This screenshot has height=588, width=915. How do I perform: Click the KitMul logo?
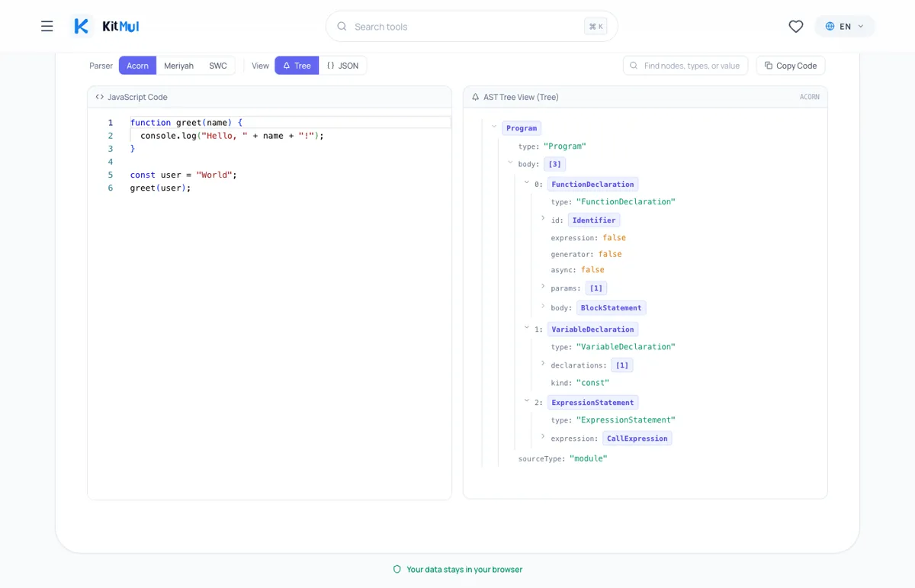coord(104,25)
